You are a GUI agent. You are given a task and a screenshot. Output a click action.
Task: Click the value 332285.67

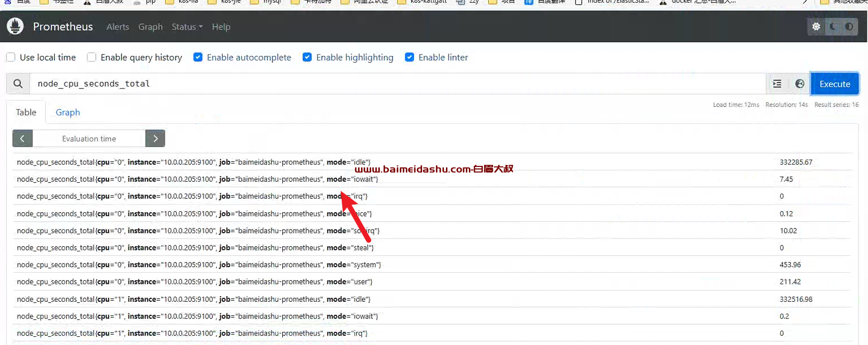796,162
